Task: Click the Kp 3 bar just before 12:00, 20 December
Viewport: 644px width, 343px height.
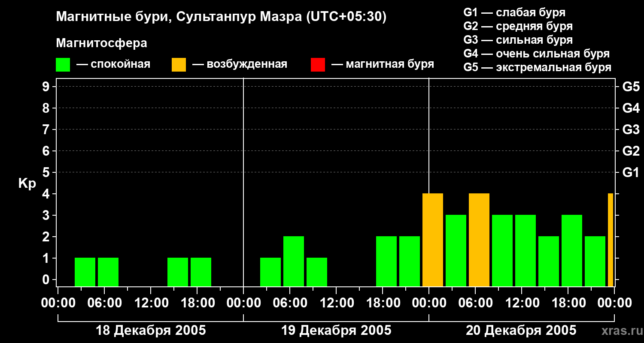Action: point(502,250)
